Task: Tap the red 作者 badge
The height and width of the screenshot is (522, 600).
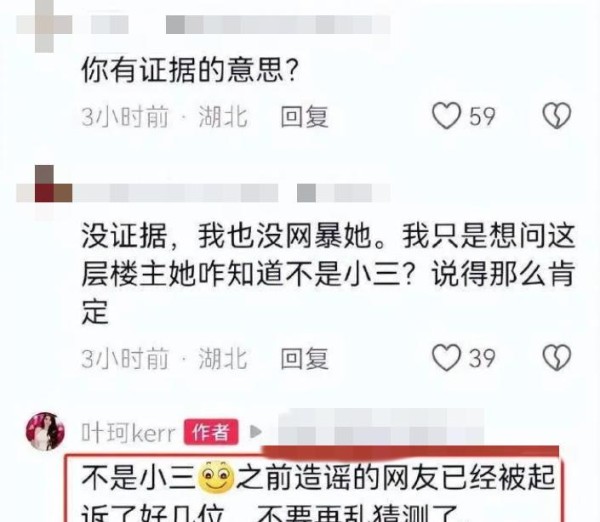Action: [x=211, y=432]
